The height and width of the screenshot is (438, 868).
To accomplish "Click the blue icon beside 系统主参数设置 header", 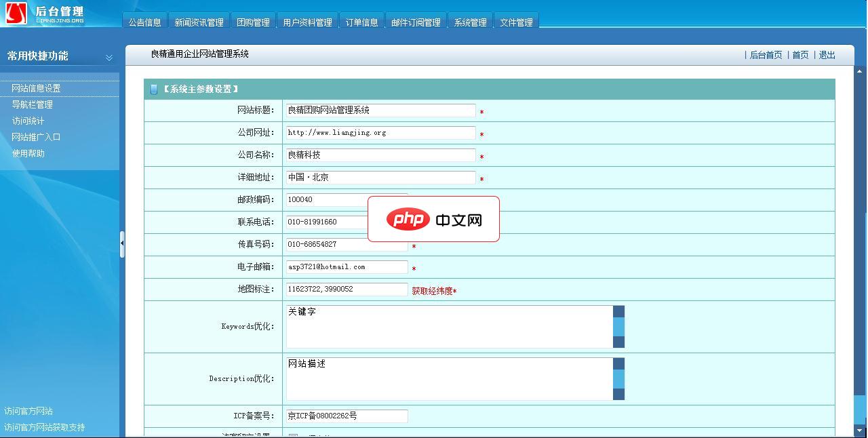I will tap(153, 89).
